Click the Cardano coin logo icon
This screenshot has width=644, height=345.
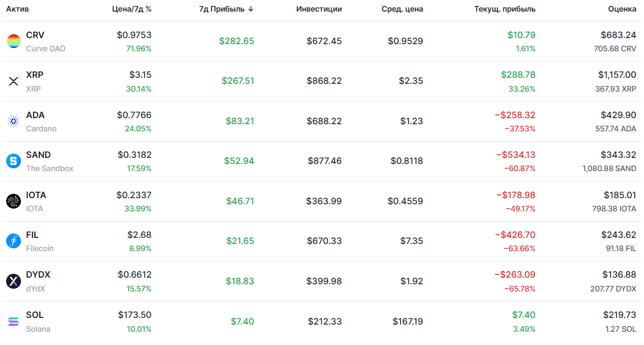pos(13,121)
